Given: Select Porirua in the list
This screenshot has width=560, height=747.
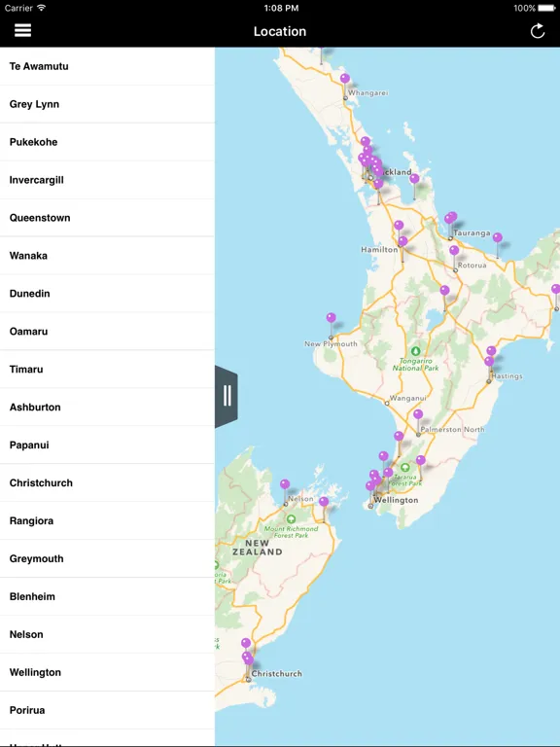Looking at the screenshot, I should click(x=107, y=710).
